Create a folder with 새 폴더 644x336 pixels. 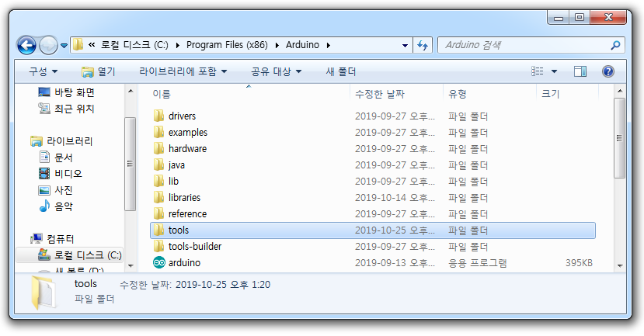(341, 71)
